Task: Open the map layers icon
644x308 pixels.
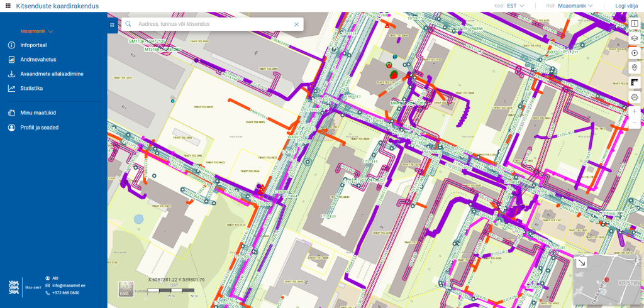Action: (635, 38)
